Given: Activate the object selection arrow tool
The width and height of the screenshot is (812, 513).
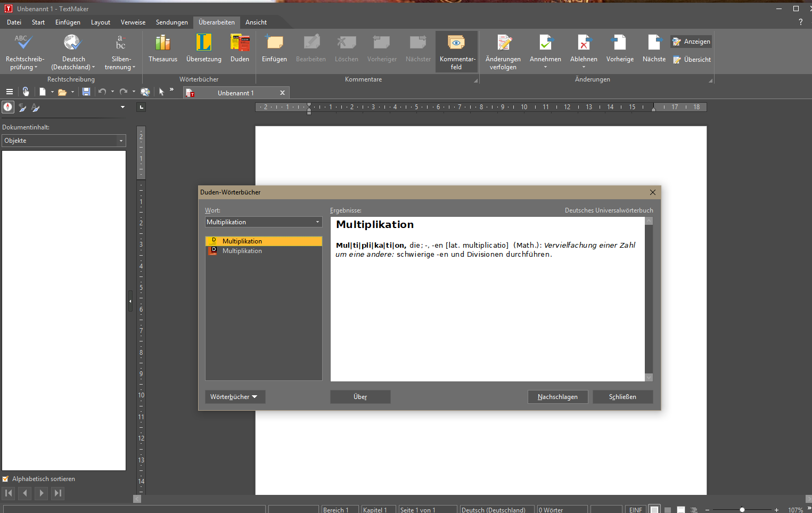Looking at the screenshot, I should [161, 92].
